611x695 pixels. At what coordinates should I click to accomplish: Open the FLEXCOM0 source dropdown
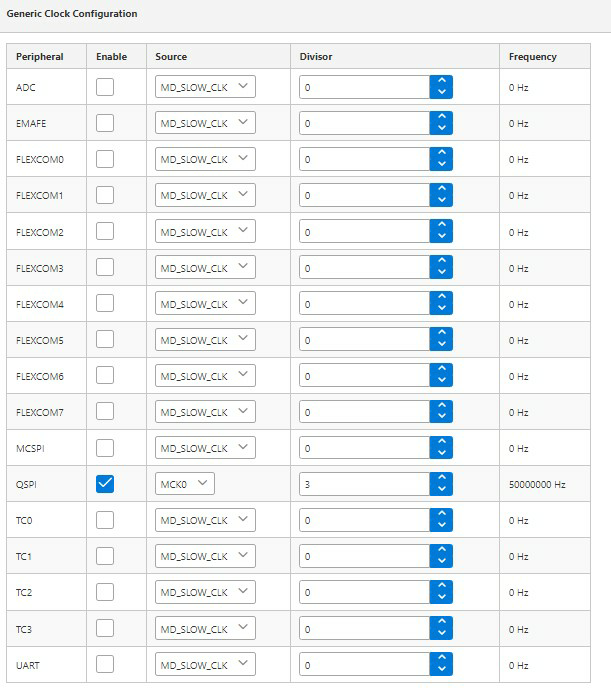point(205,159)
